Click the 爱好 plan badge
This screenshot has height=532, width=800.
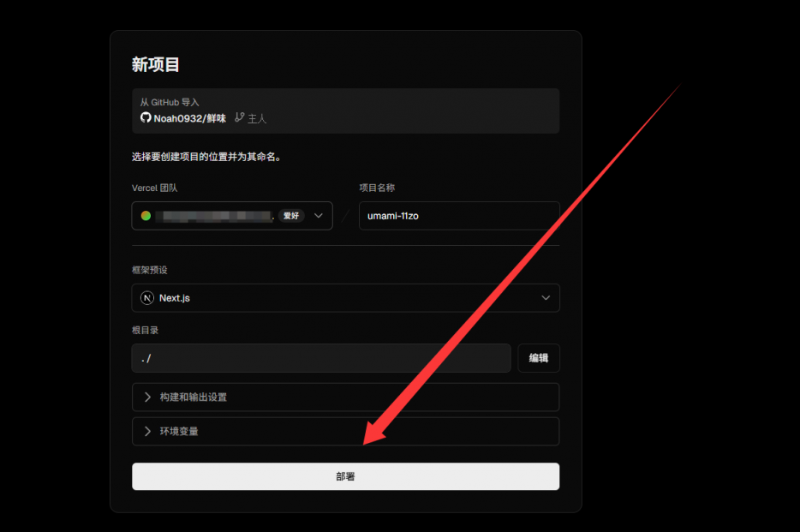pos(291,216)
